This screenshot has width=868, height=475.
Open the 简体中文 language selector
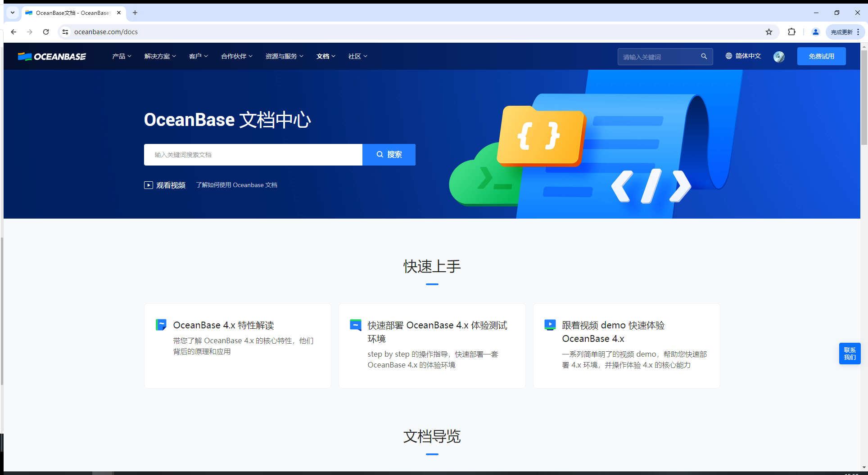point(743,56)
